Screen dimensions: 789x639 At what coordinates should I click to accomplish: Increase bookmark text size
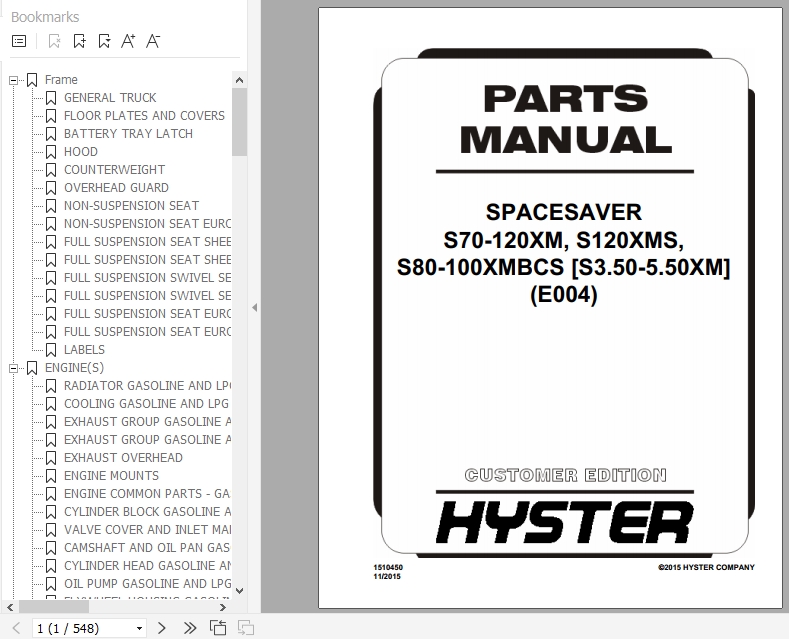128,41
